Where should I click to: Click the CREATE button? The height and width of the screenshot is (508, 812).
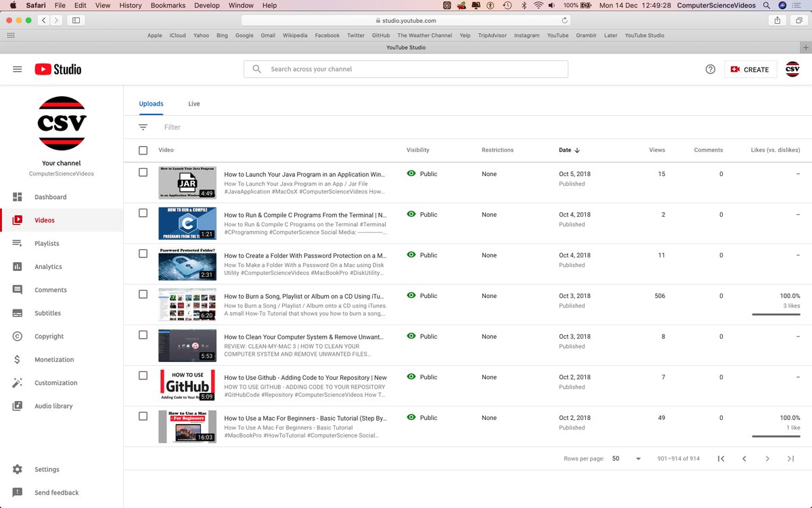(x=750, y=69)
